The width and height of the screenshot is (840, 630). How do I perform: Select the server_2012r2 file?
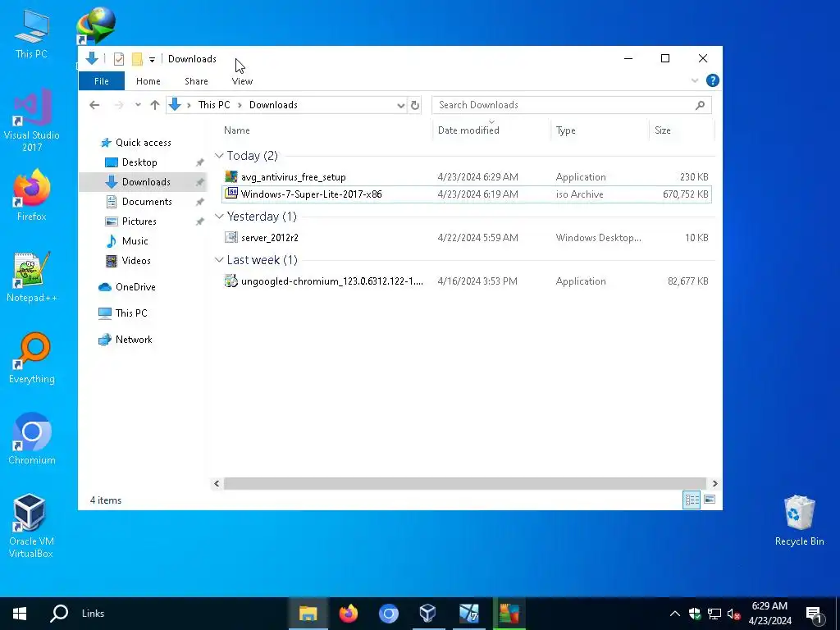click(466, 237)
